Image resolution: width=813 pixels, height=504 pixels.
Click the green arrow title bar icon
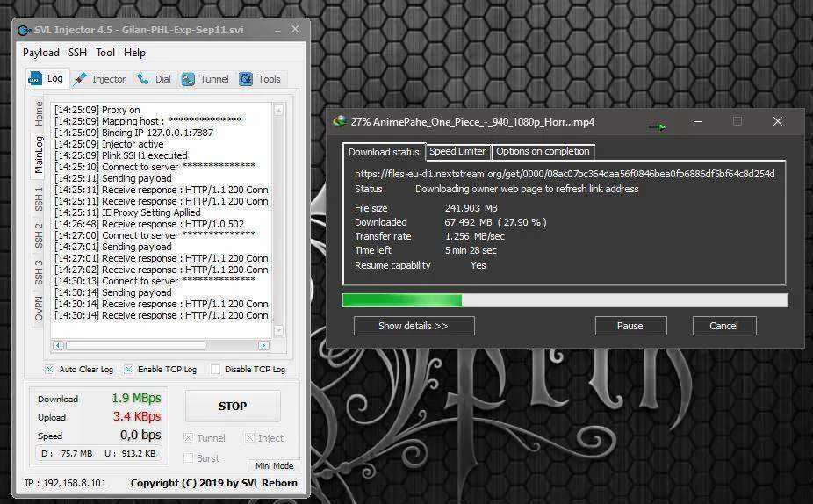point(658,126)
